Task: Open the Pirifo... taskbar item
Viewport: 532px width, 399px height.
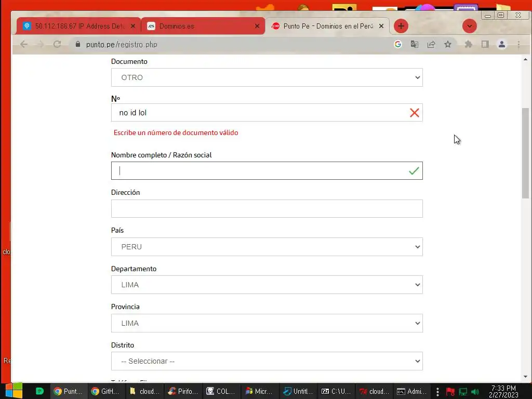Action: pyautogui.click(x=183, y=391)
